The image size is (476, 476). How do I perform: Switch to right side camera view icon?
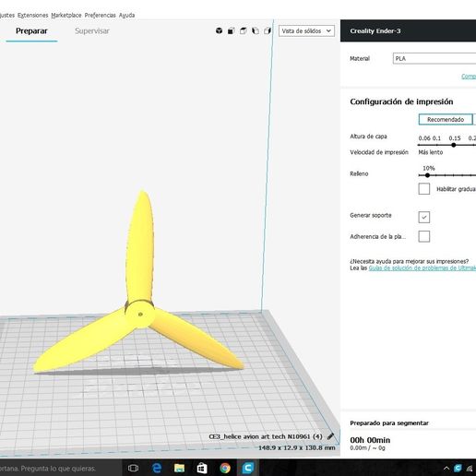[x=268, y=30]
